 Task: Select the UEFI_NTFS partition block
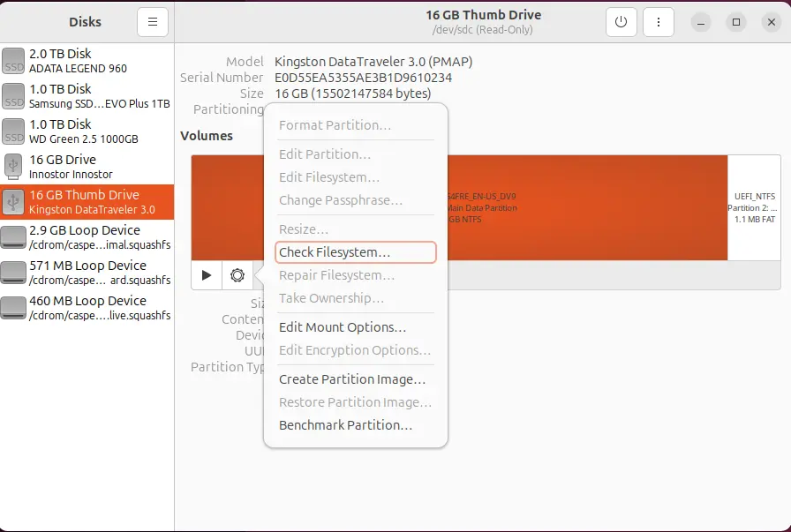(754, 207)
